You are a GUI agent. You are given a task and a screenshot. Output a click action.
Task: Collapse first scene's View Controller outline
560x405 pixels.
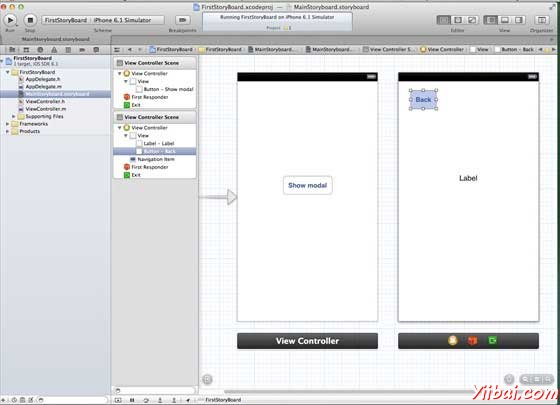pyautogui.click(x=120, y=74)
